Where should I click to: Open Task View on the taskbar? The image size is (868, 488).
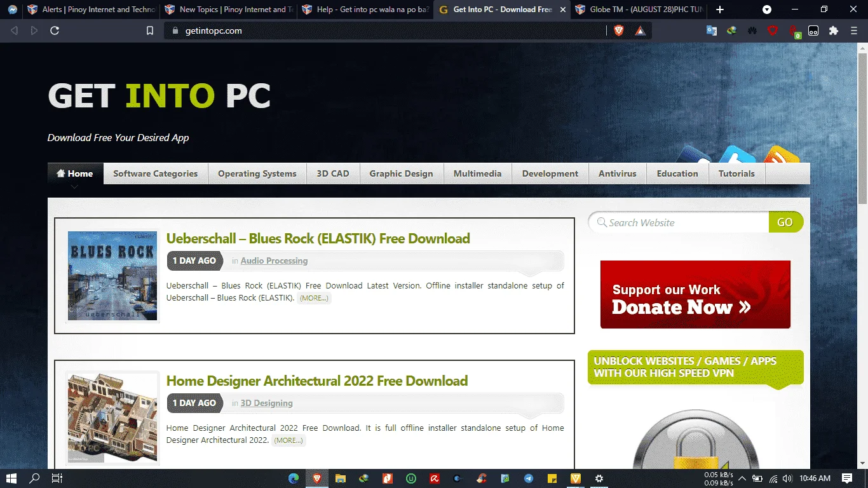pyautogui.click(x=57, y=478)
